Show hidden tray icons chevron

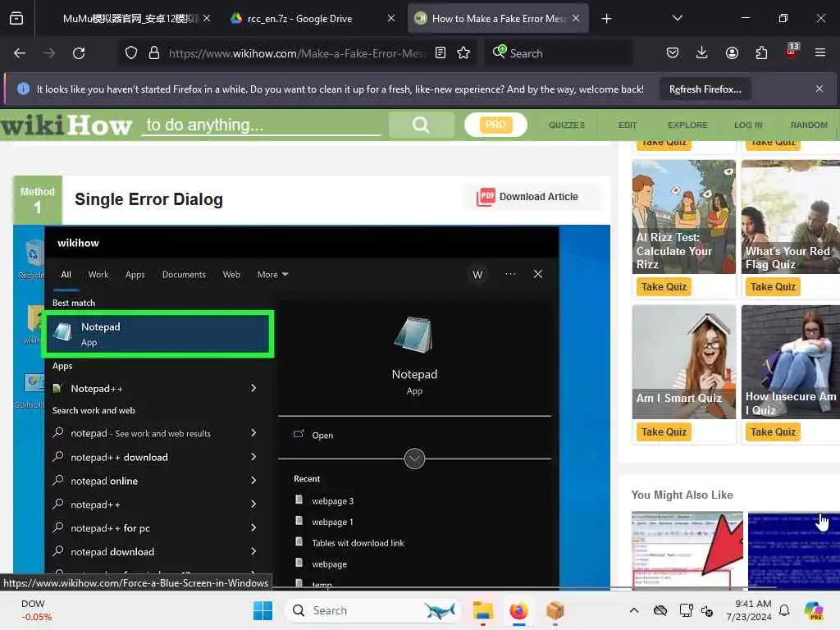[634, 610]
